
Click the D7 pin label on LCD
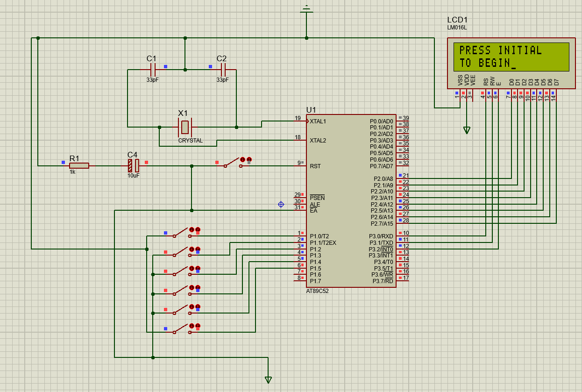(556, 82)
